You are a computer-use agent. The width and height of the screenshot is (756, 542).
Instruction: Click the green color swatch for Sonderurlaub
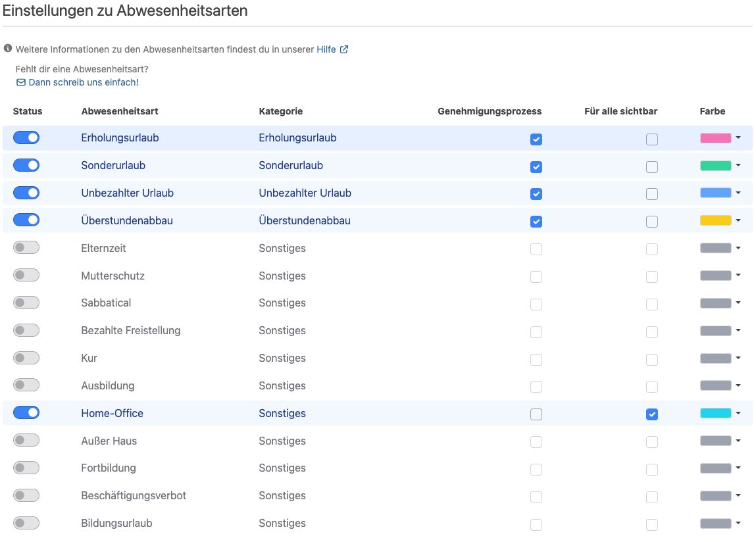[715, 166]
